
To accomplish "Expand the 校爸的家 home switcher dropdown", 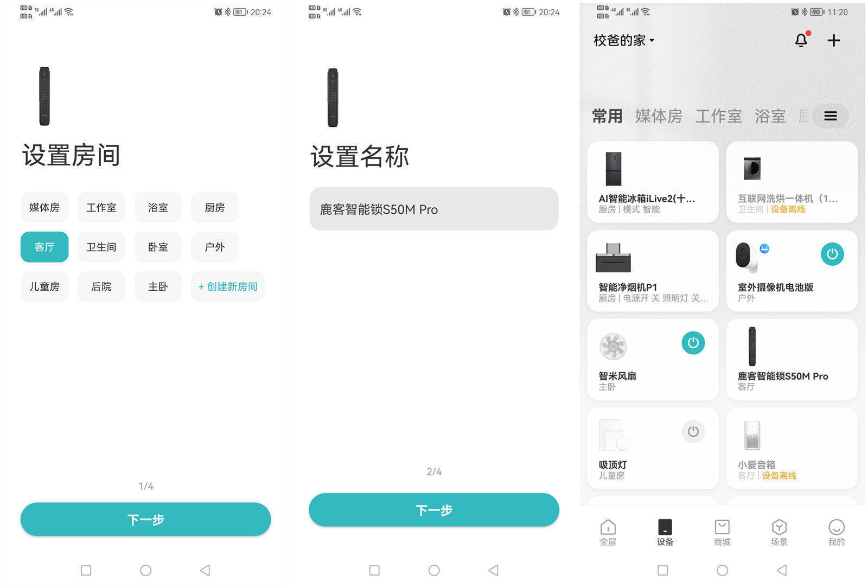I will (624, 41).
